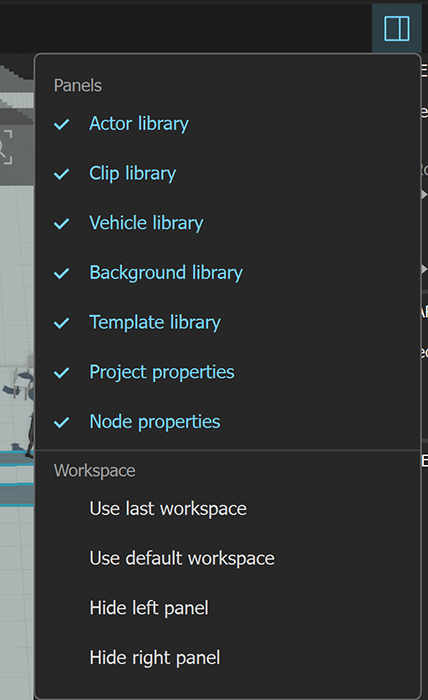The width and height of the screenshot is (428, 700).
Task: Click the checkmark beside Actor library
Action: 62,124
